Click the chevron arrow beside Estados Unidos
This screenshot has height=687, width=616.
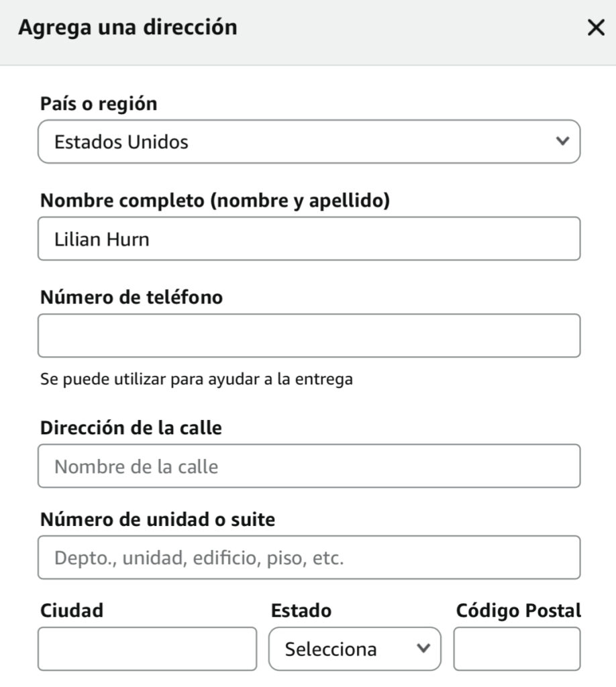click(562, 142)
